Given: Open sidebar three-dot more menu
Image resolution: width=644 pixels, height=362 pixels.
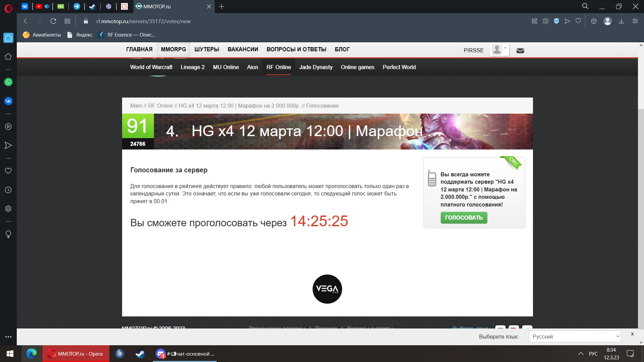Looking at the screenshot, I should (8, 337).
